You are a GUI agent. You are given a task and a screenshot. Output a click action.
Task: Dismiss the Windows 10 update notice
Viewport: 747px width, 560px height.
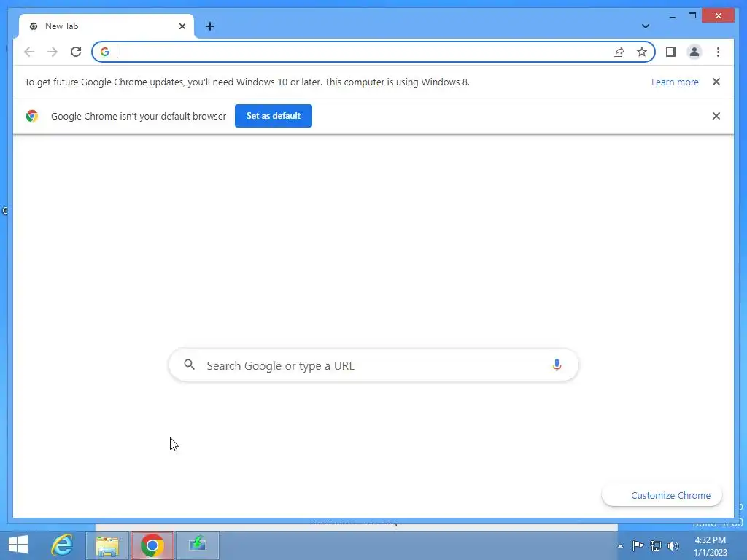coord(716,82)
